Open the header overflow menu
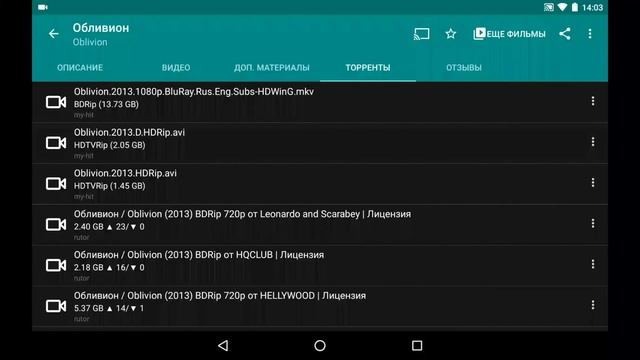The image size is (640, 360). (x=590, y=34)
